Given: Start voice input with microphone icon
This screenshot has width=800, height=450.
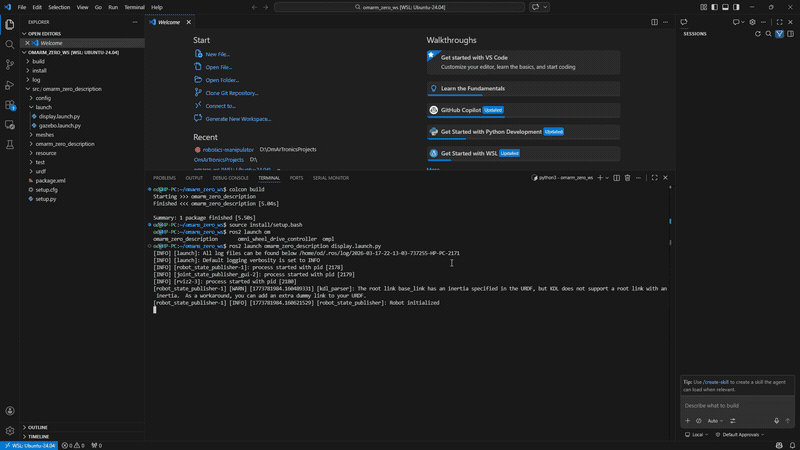Looking at the screenshot, I should [777, 421].
